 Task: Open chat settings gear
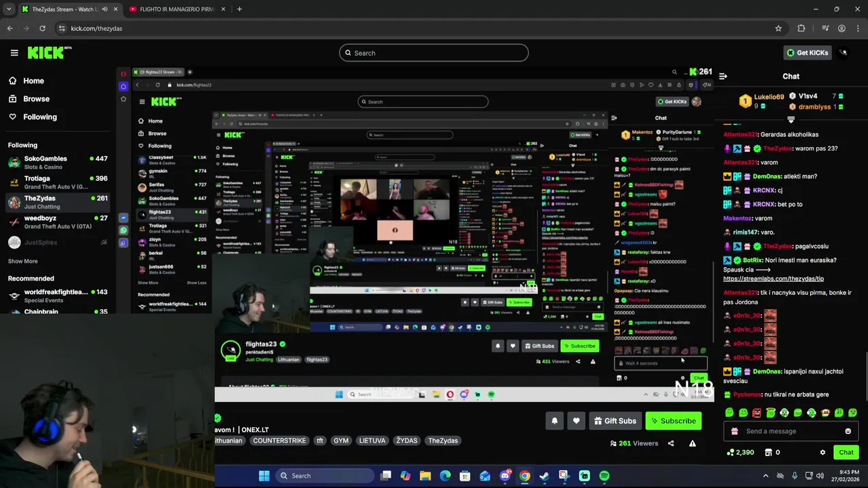[x=823, y=452]
